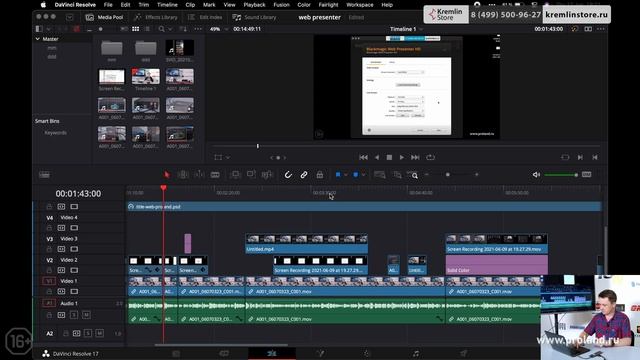Viewport: 640px width, 360px height.
Task: Select the Screen Recording thumbnail in media pool
Action: click(111, 76)
